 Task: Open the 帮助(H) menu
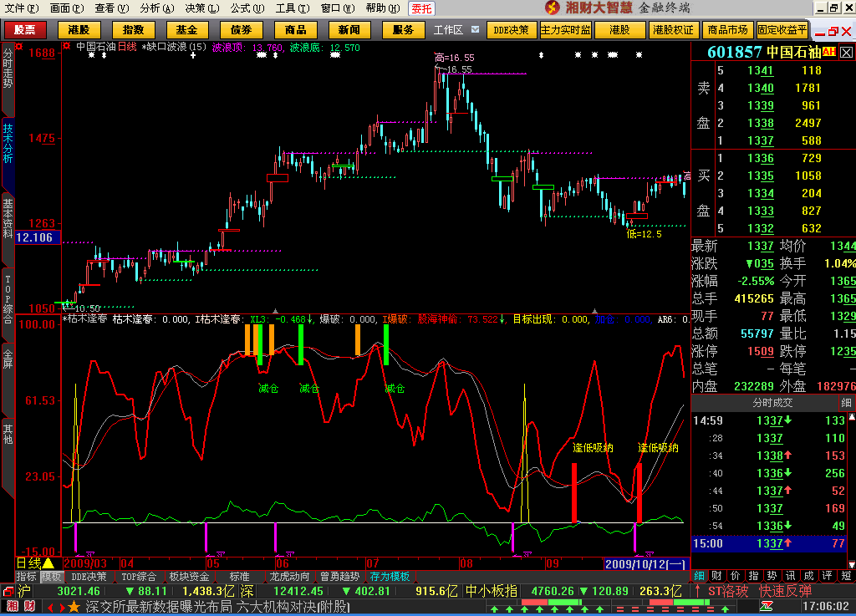tap(383, 8)
